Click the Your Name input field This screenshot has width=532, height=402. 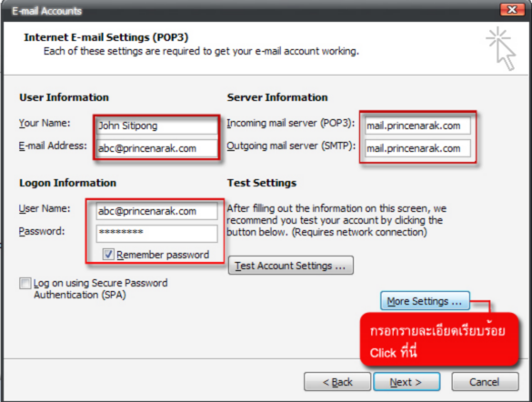coord(156,126)
